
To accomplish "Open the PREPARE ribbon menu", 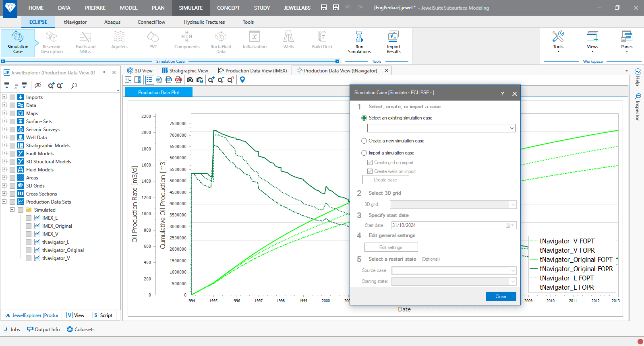I will click(x=95, y=8).
